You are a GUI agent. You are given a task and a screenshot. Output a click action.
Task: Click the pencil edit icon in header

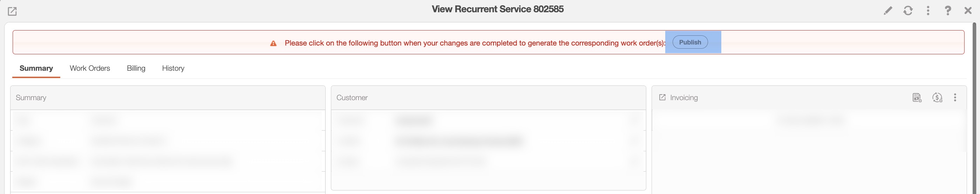[887, 11]
